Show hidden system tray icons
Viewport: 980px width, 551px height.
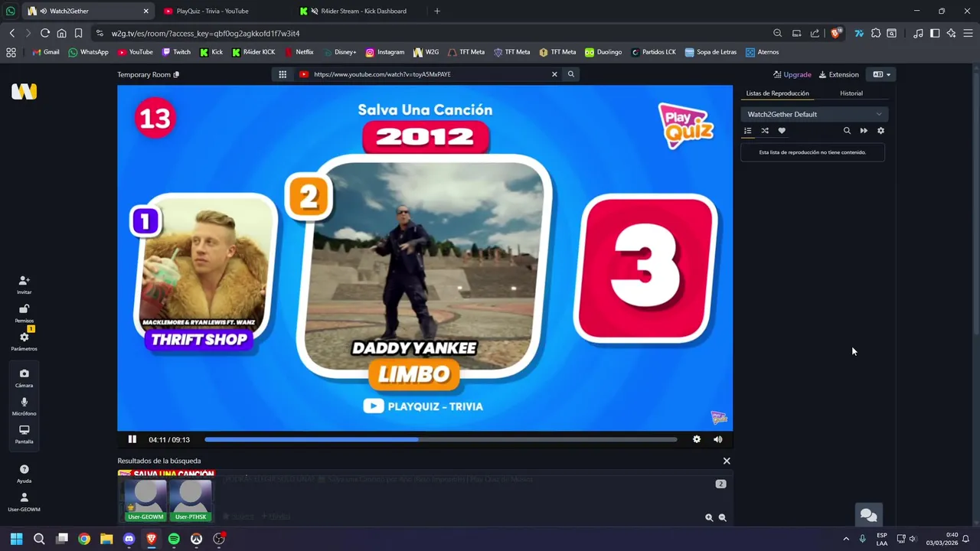846,539
